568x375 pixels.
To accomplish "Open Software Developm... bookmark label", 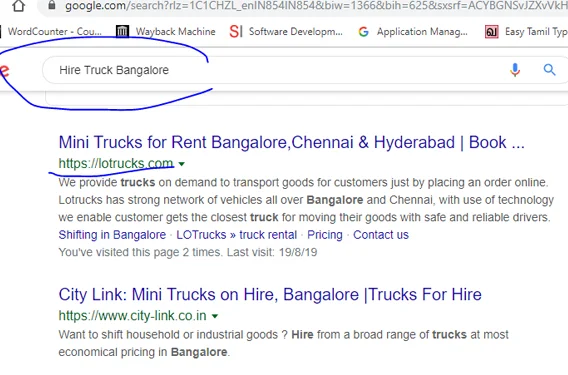I will click(x=296, y=32).
